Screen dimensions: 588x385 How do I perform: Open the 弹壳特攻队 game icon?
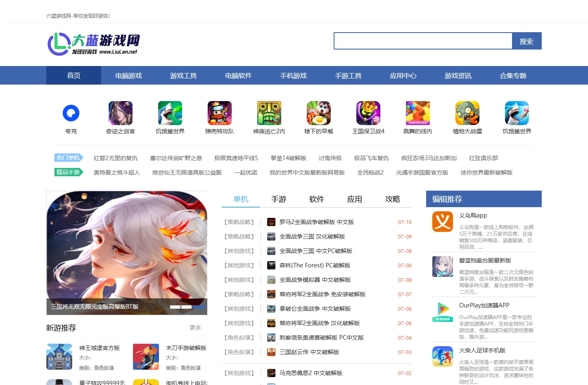pyautogui.click(x=220, y=113)
